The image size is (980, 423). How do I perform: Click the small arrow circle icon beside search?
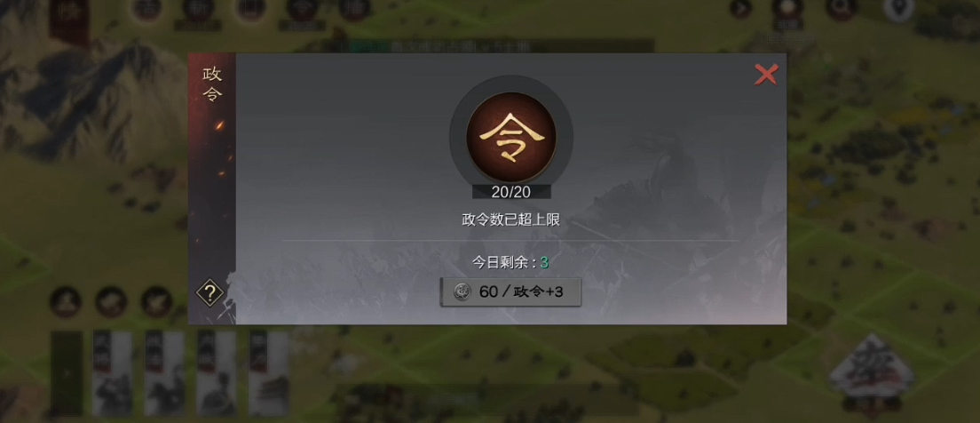point(740,9)
